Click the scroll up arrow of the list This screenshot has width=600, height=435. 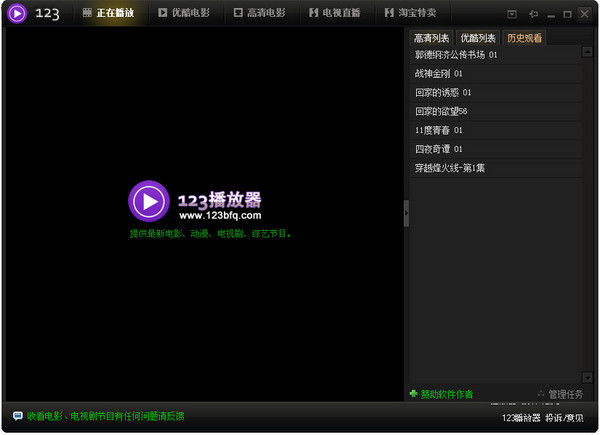587,52
